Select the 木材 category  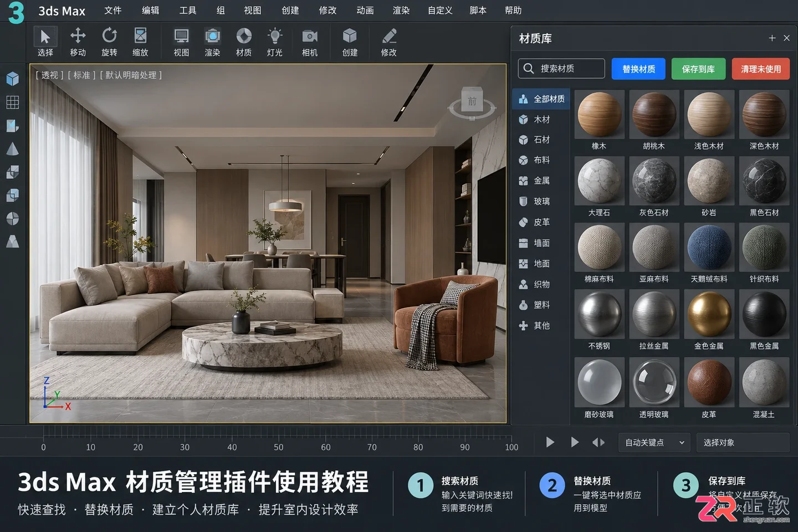(541, 120)
